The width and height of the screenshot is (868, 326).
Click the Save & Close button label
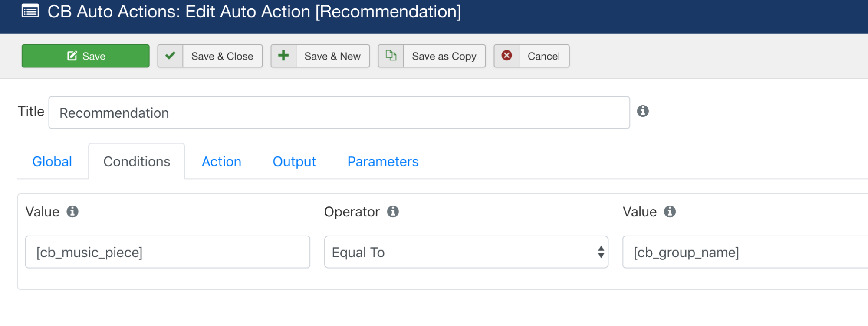click(x=222, y=56)
